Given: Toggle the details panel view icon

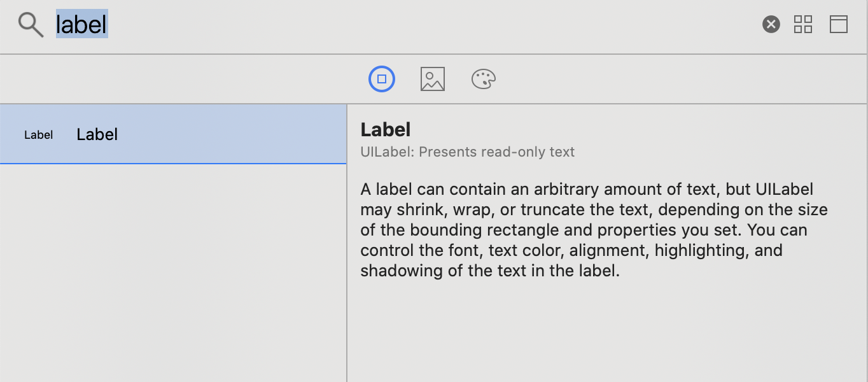Looking at the screenshot, I should [x=838, y=25].
